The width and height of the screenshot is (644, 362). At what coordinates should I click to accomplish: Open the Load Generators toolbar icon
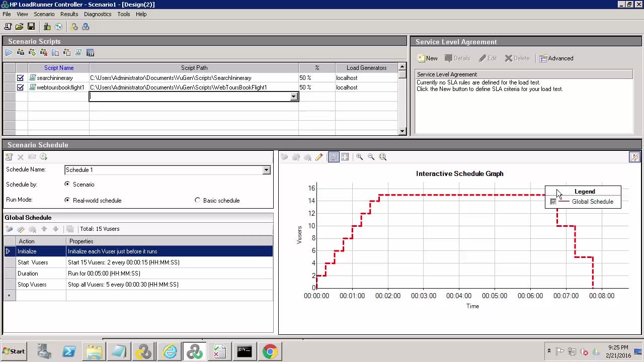click(x=47, y=27)
